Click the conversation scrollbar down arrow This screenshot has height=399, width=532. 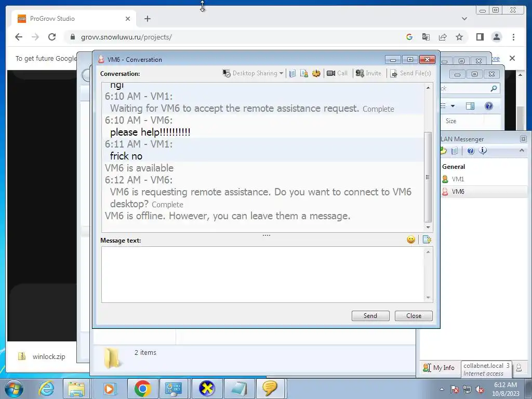tap(428, 228)
